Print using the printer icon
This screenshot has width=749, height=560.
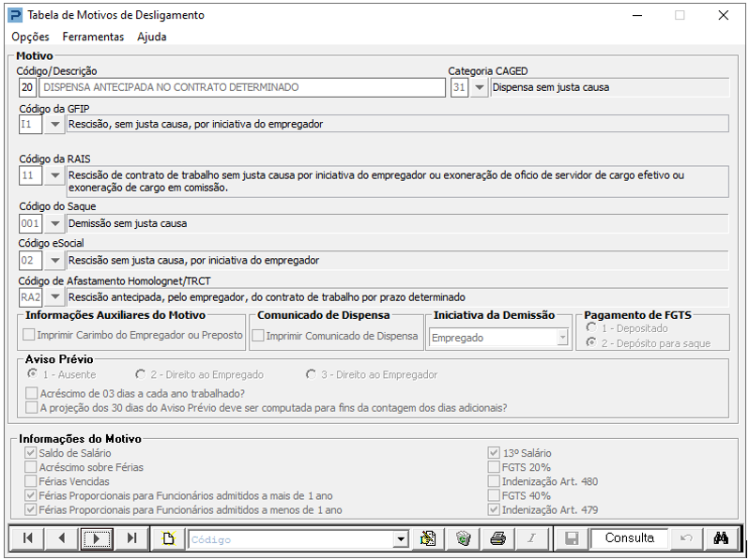click(497, 538)
